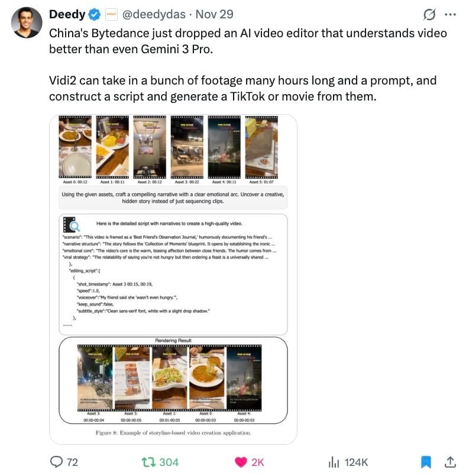This screenshot has width=469, height=476.
Task: Click the blue verified badge
Action: click(95, 15)
